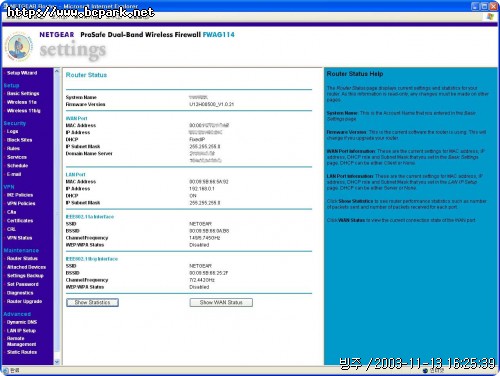Click the status bar page icon
The height and width of the screenshot is (376, 500).
click(6, 370)
